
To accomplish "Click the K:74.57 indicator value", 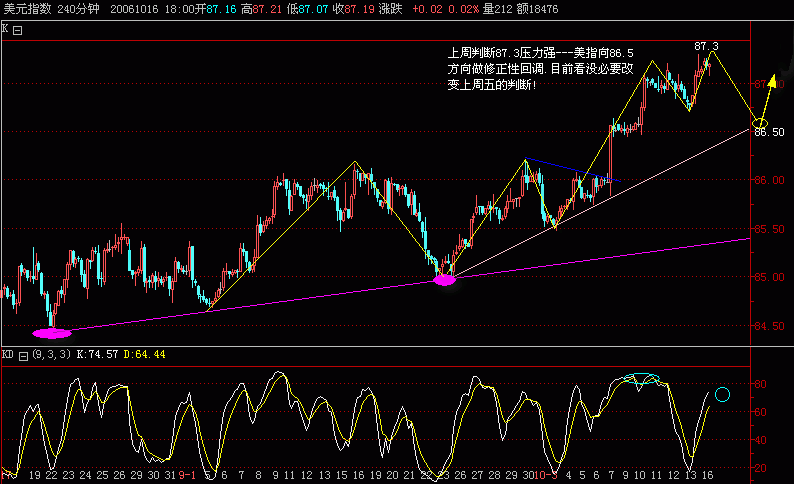I will (97, 354).
